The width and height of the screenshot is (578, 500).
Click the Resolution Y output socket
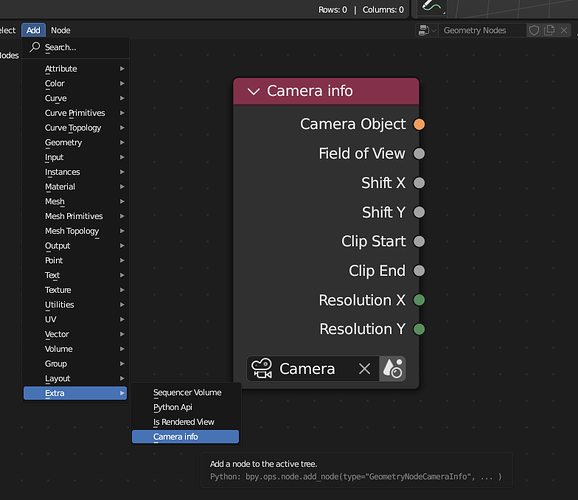point(419,329)
